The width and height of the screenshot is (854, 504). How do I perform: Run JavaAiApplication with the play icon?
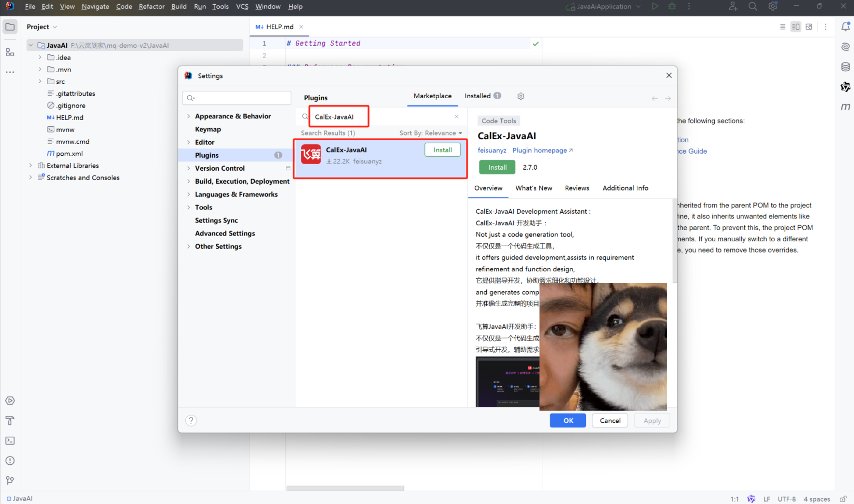[x=655, y=6]
